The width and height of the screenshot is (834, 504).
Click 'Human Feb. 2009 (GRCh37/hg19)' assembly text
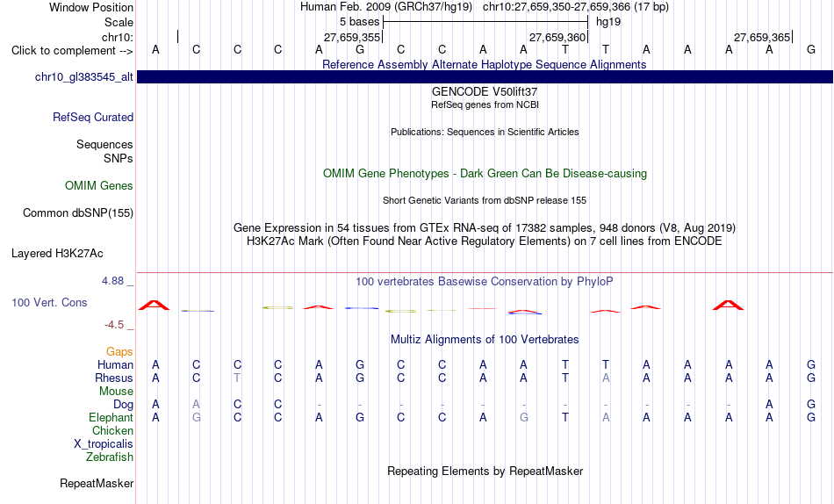pyautogui.click(x=386, y=7)
